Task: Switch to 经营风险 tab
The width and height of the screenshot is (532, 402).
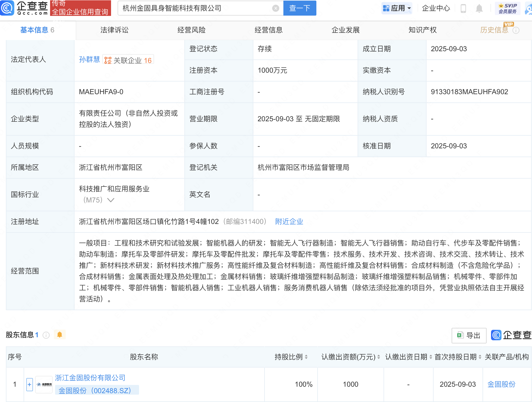Action: (191, 30)
